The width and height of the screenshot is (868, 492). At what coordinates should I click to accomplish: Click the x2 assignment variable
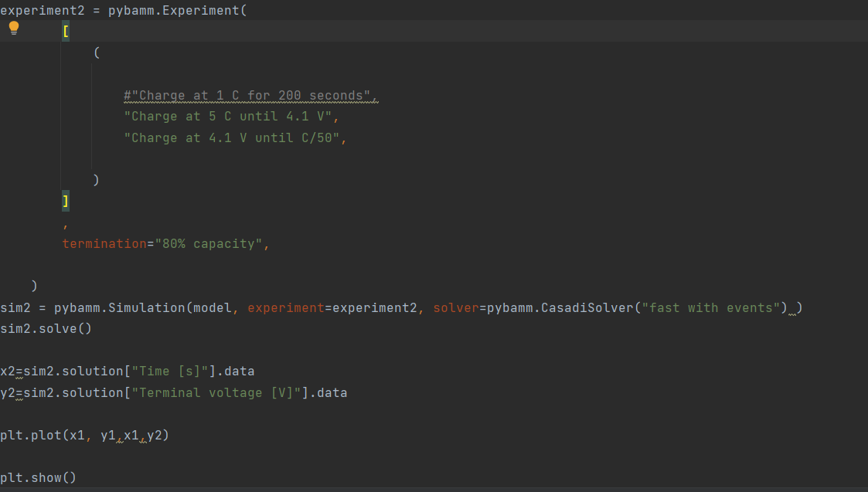tap(8, 372)
